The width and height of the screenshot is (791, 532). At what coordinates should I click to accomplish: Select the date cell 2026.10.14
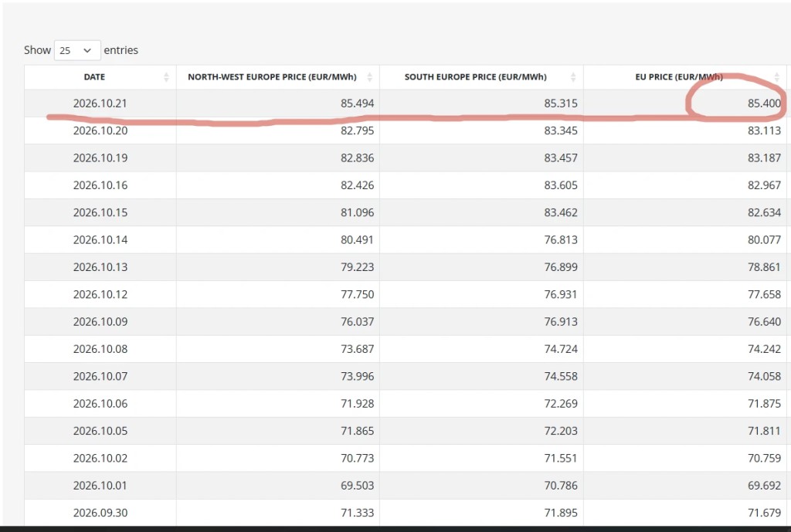click(x=100, y=239)
